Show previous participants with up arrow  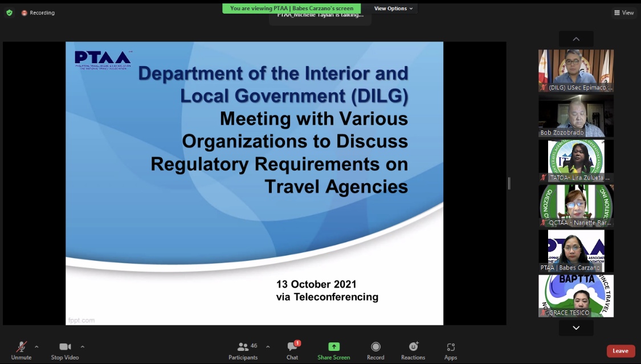(576, 39)
